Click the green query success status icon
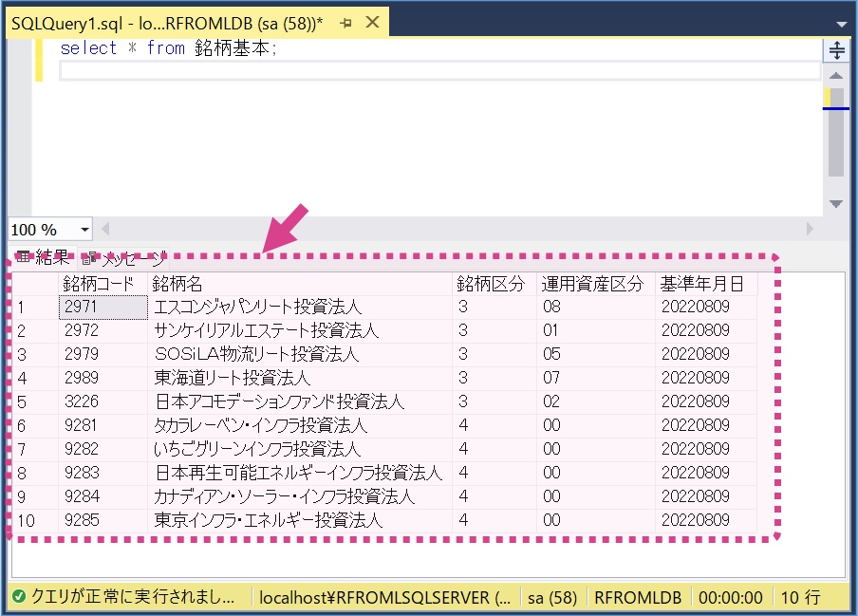This screenshot has width=858, height=616. coord(19,597)
